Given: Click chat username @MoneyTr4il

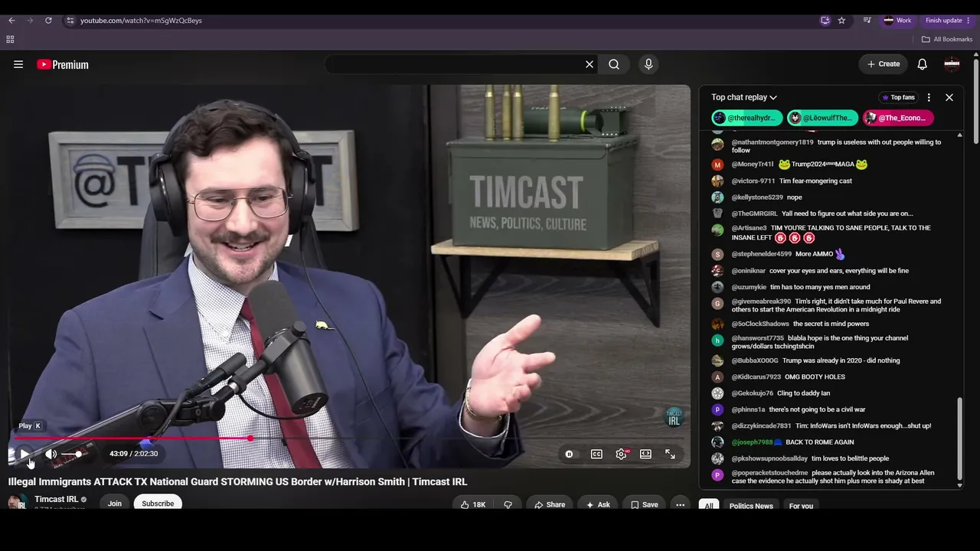Looking at the screenshot, I should (x=753, y=165).
